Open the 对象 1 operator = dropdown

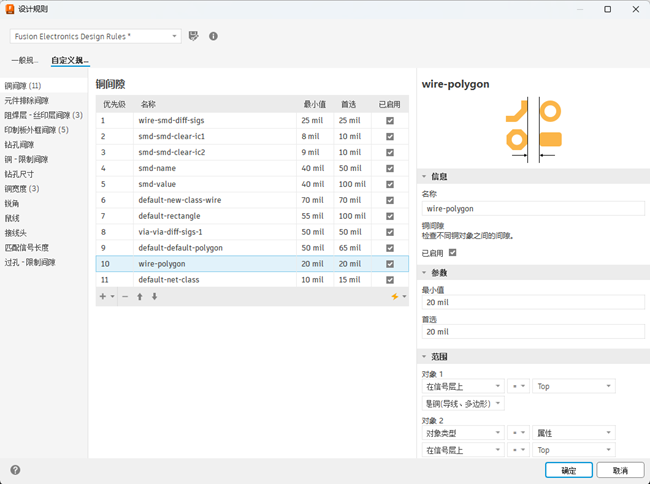coord(518,386)
